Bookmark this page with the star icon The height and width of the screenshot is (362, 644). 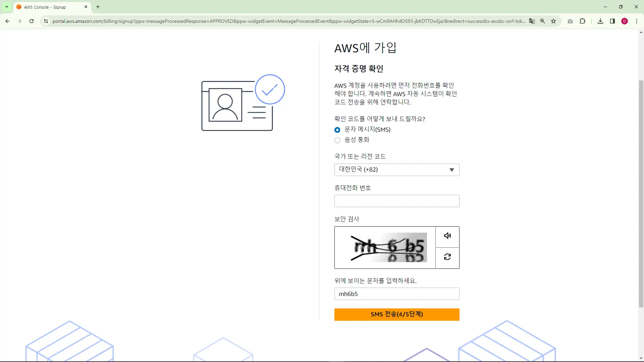(x=553, y=21)
